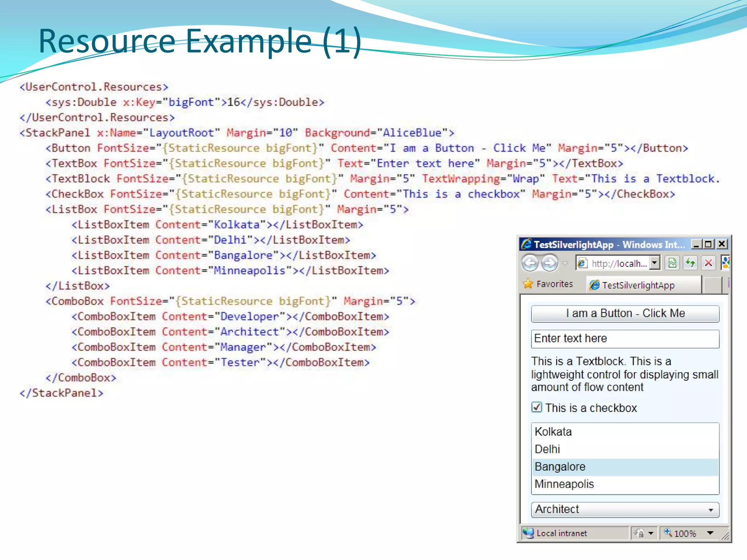
Task: Click the IE icon on the TestSilverlightApp tab
Action: click(595, 285)
